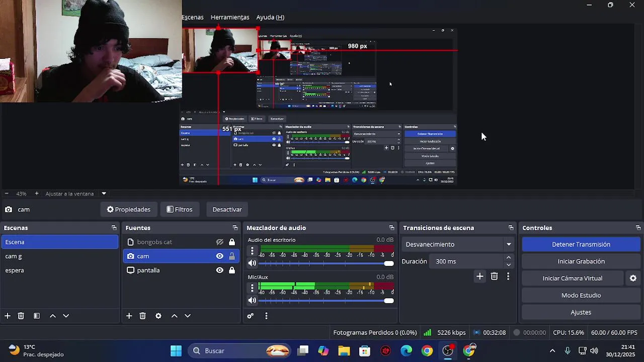644x362 pixels.
Task: Click the Desactivar button
Action: tap(227, 209)
